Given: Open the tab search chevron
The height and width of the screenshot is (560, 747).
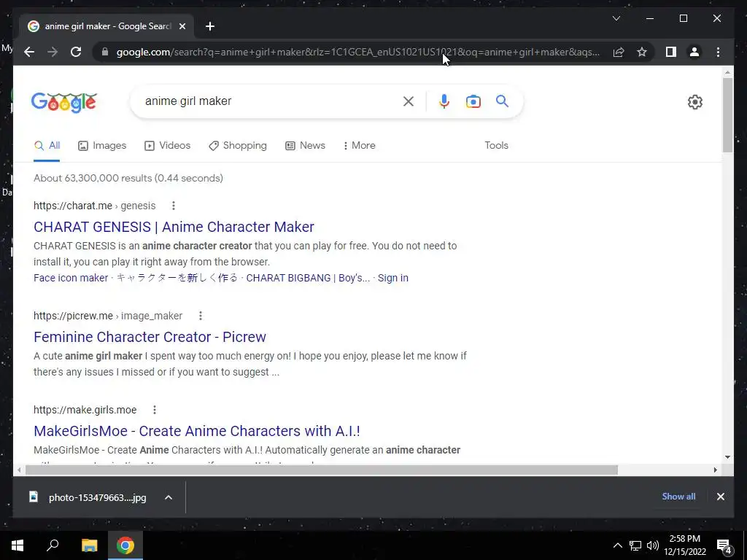Looking at the screenshot, I should (x=616, y=18).
